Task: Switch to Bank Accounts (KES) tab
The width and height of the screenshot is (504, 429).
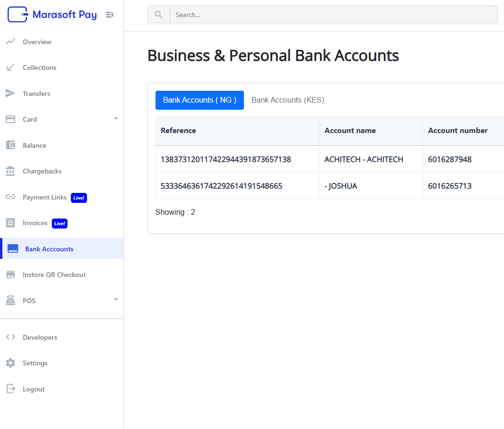Action: 288,100
